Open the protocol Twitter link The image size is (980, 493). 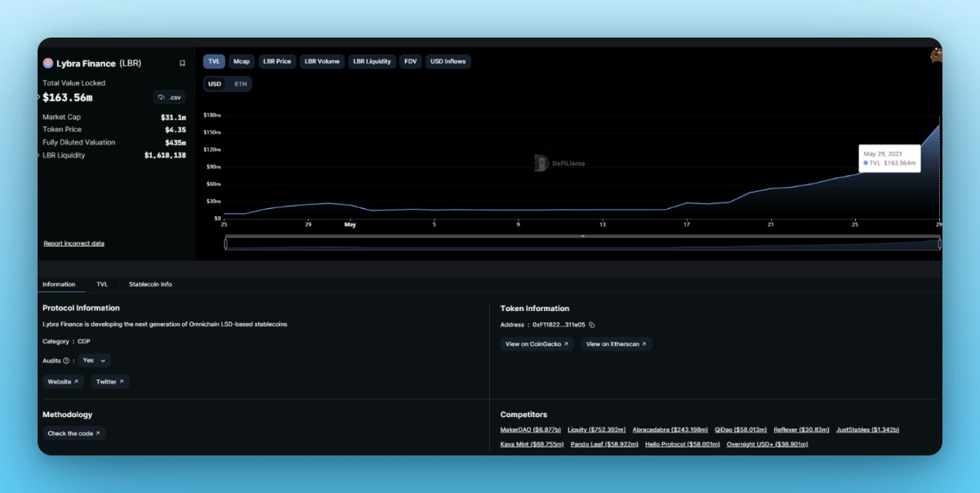coord(110,381)
